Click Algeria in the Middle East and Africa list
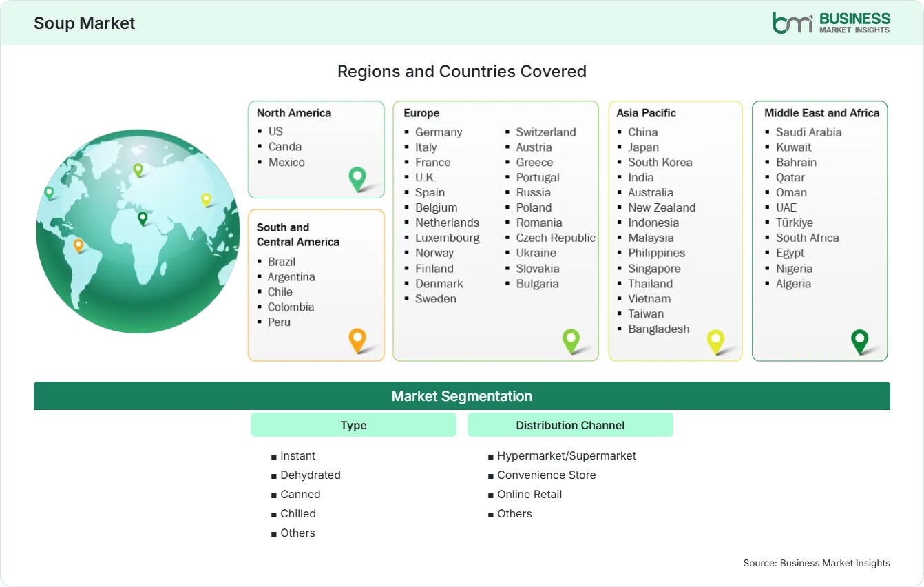 [793, 284]
